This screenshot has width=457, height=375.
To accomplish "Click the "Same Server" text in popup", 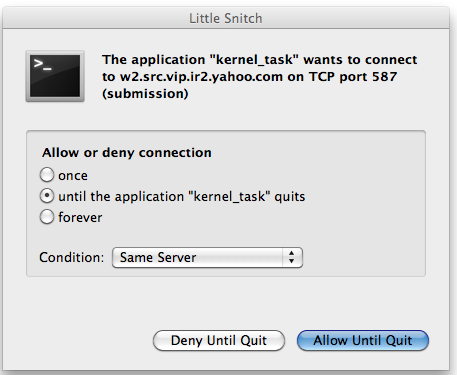I will click(x=158, y=257).
